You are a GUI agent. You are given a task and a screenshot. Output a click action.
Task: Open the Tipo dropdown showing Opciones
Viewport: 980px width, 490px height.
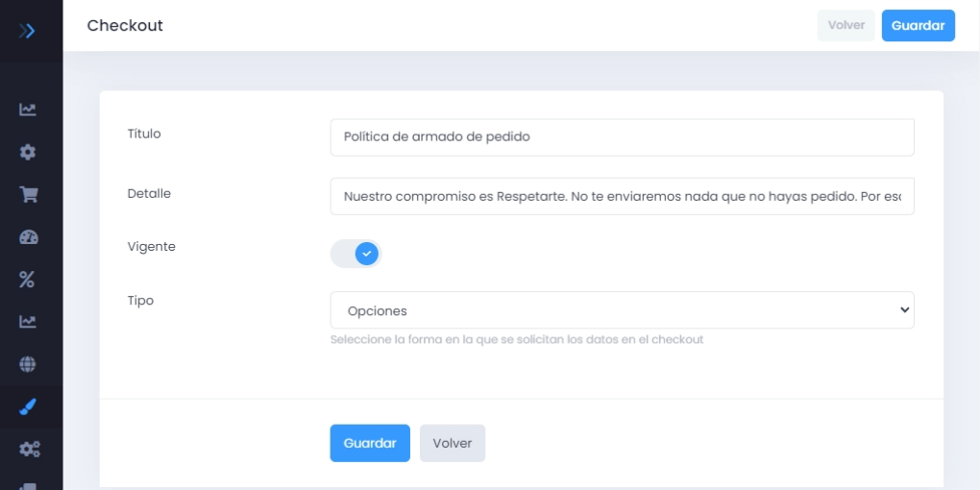pyautogui.click(x=622, y=310)
